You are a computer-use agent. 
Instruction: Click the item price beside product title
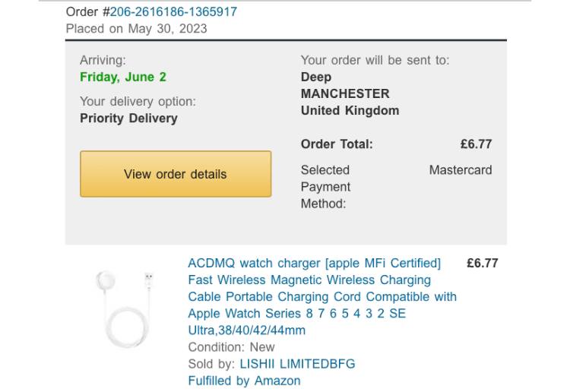click(482, 263)
